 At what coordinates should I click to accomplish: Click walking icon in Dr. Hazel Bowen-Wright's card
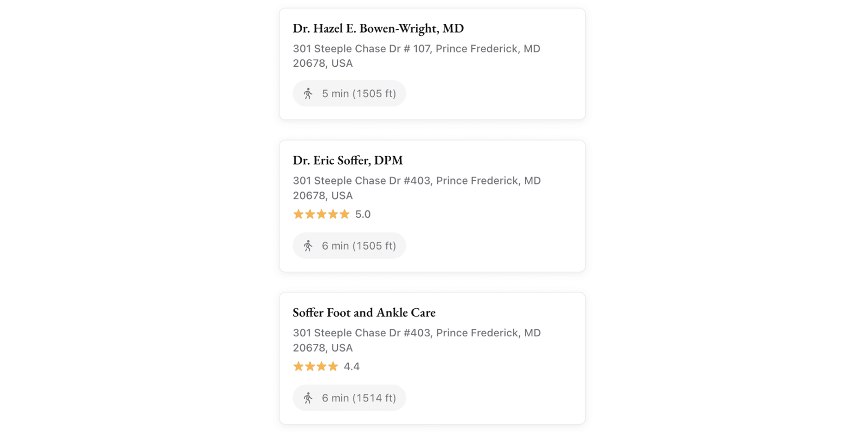tap(308, 93)
